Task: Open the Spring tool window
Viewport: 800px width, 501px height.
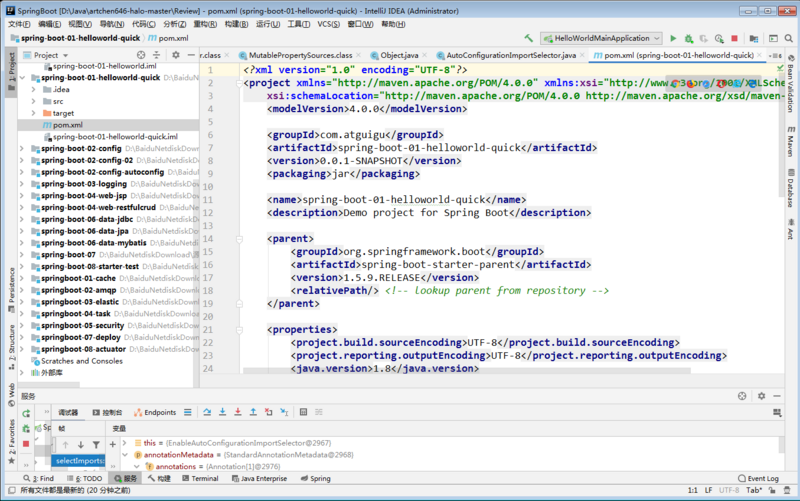Action: pos(315,479)
